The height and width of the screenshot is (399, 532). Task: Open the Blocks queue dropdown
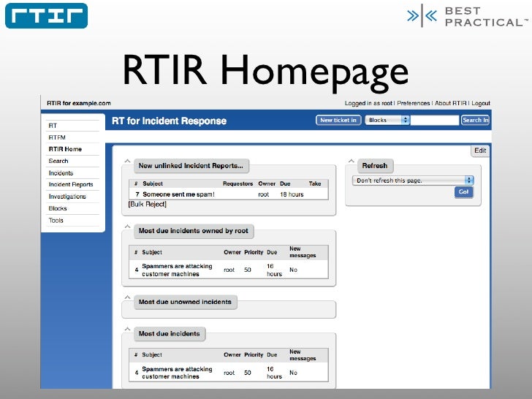point(387,120)
